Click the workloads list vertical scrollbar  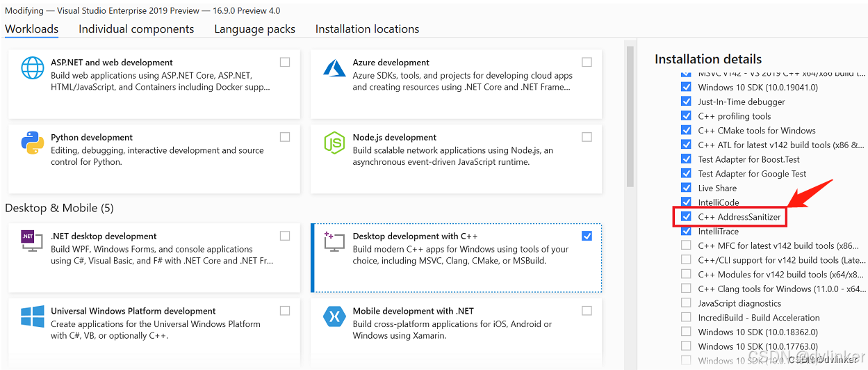click(630, 117)
